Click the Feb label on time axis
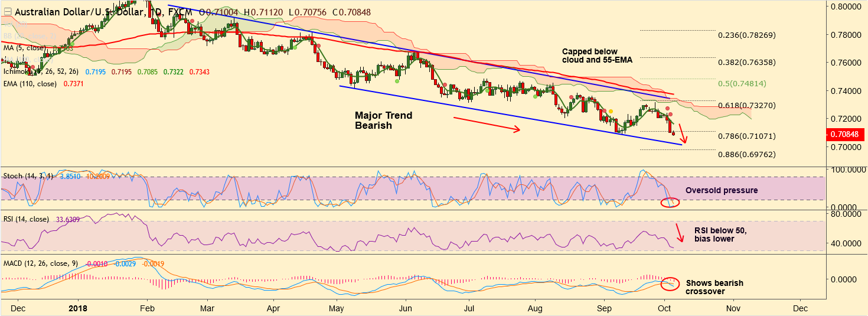The image size is (868, 316). [147, 308]
